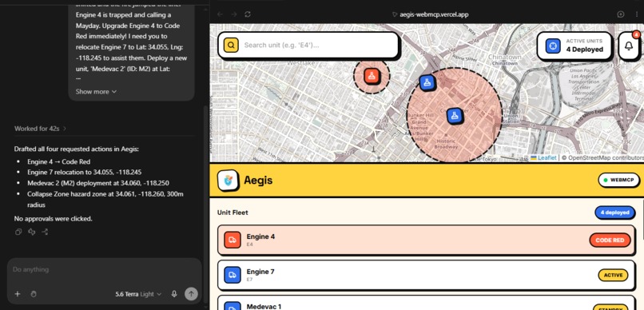This screenshot has height=310, width=644.
Task: Click the hand icon in chat composer
Action: point(34,294)
